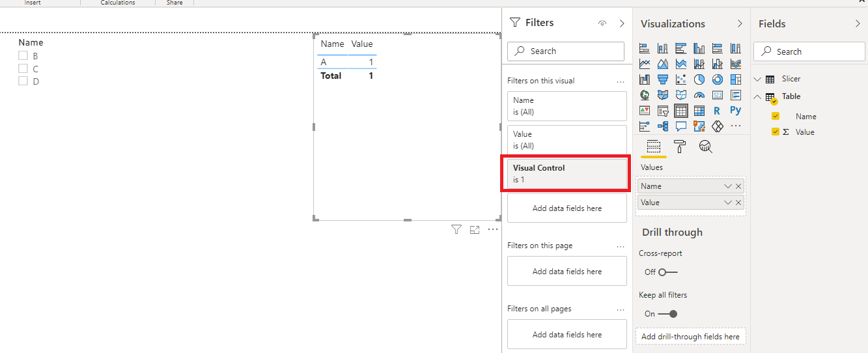
Task: Open ellipsis menu for Filters on this page
Action: pyautogui.click(x=621, y=246)
